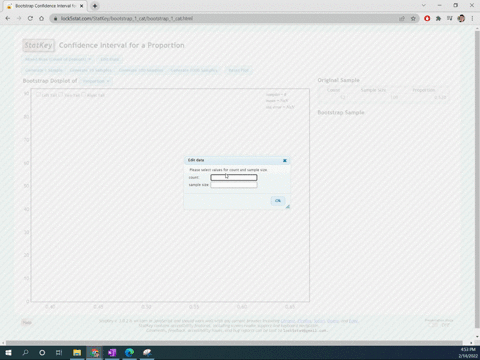Click Generate 10 Samples

pyautogui.click(x=91, y=70)
